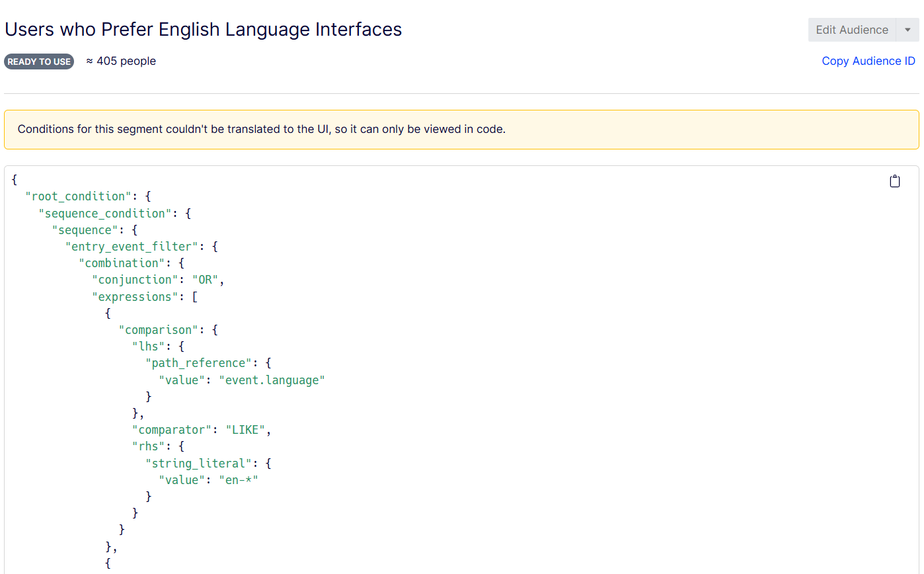Click the "string_literal" key in code
924x574 pixels.
pyautogui.click(x=198, y=464)
